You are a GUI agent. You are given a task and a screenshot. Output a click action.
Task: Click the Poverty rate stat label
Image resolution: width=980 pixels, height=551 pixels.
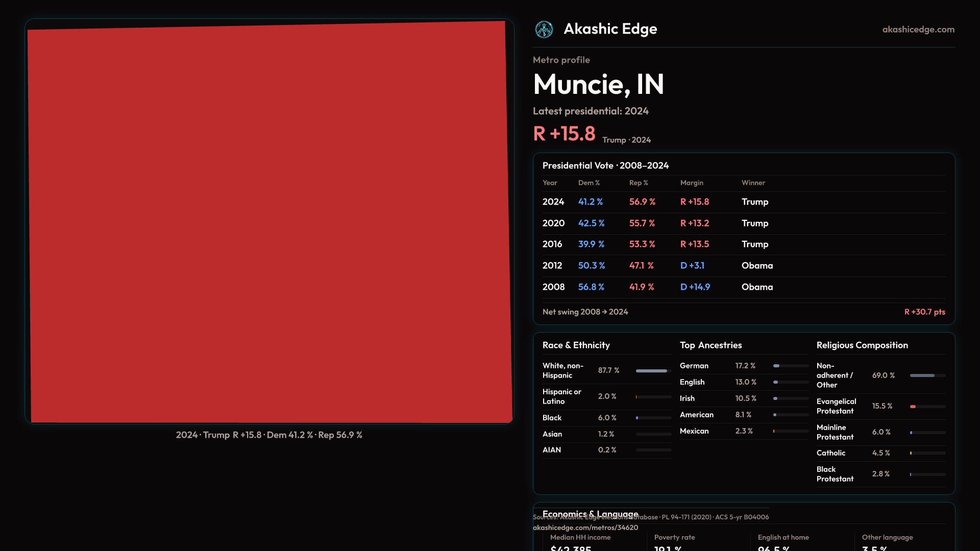tap(674, 537)
